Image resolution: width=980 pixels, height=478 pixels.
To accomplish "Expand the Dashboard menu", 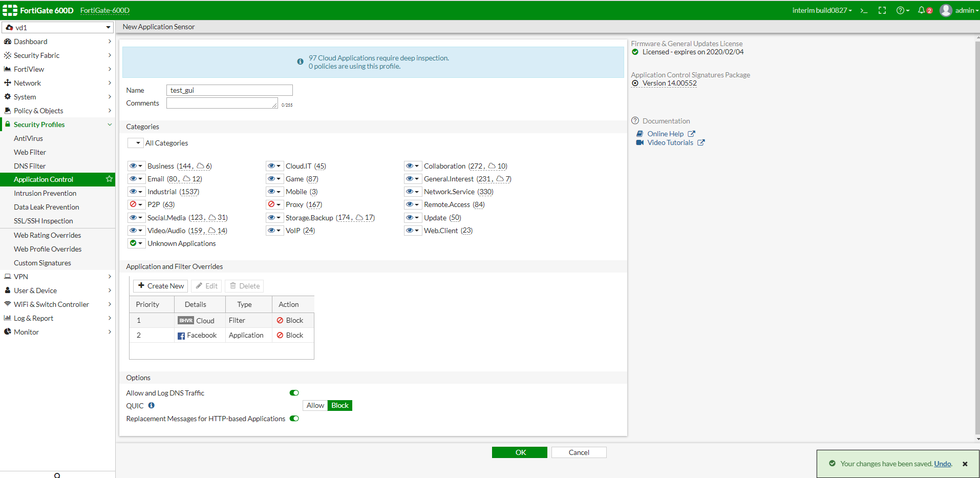I will pyautogui.click(x=57, y=41).
